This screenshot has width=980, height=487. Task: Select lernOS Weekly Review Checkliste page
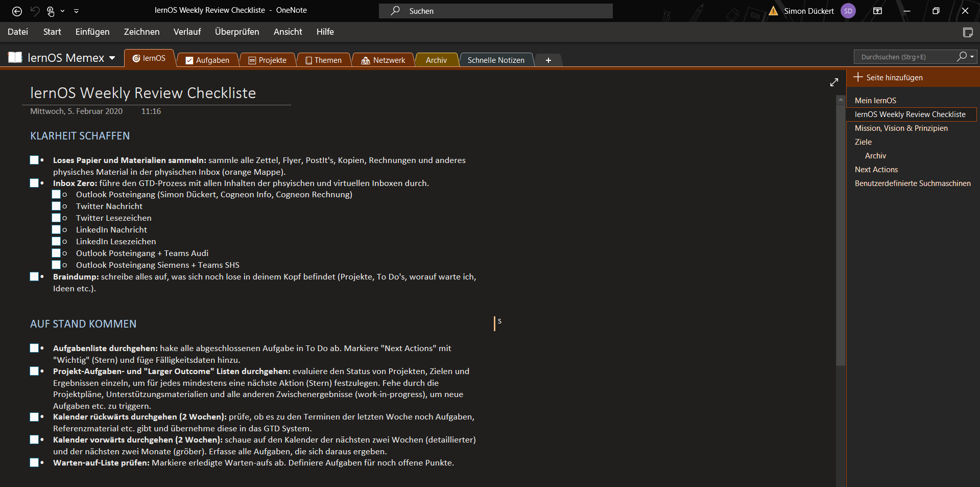coord(911,114)
